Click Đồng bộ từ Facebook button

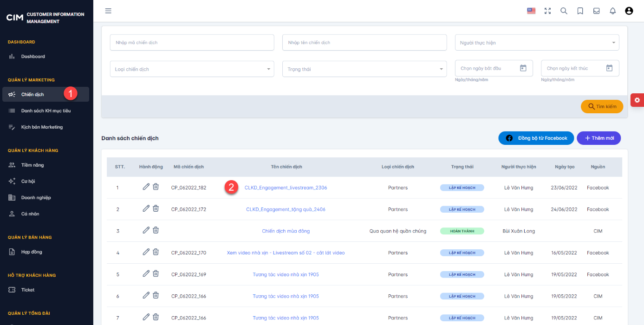(536, 138)
